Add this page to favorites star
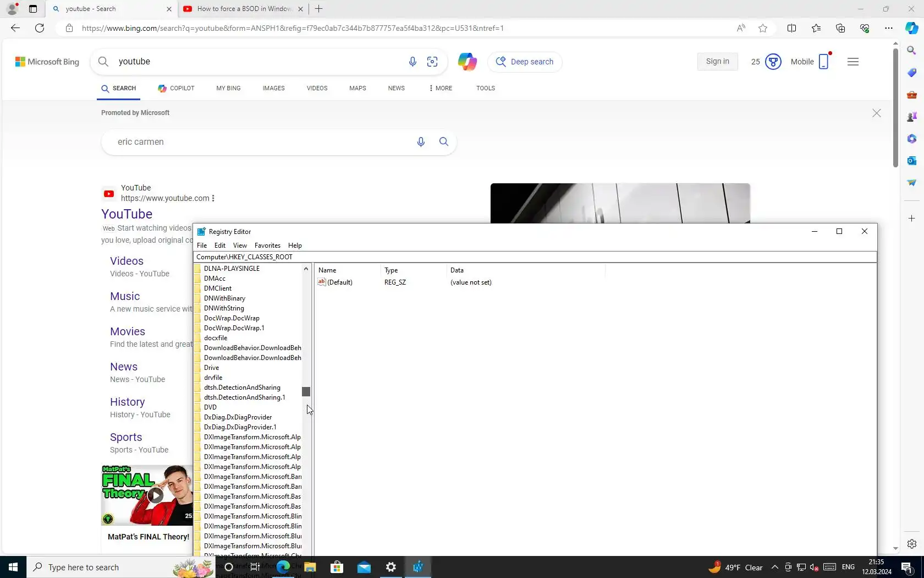This screenshot has height=578, width=924. click(x=763, y=28)
